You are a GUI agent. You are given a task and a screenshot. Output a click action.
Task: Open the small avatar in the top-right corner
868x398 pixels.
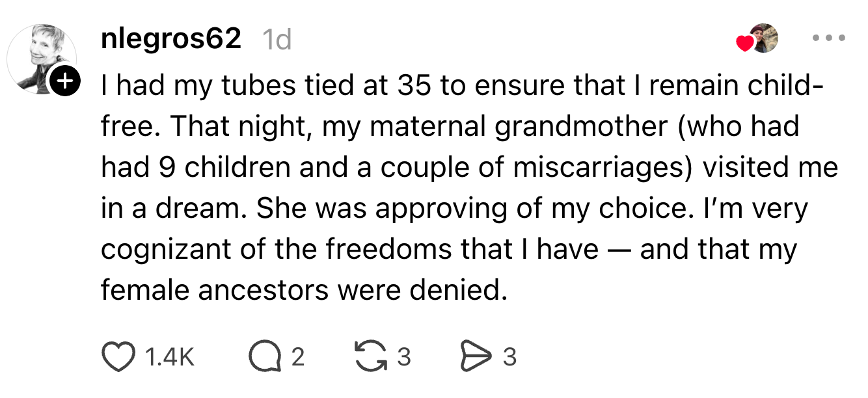(764, 38)
